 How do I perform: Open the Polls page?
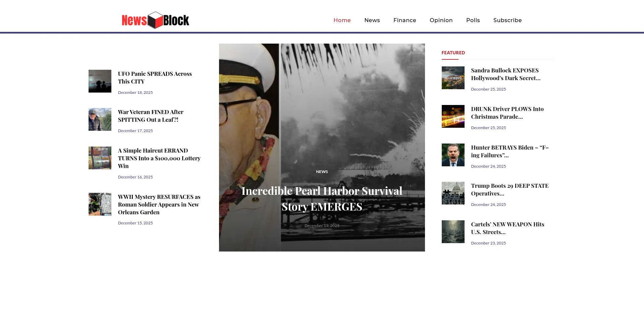pyautogui.click(x=473, y=20)
